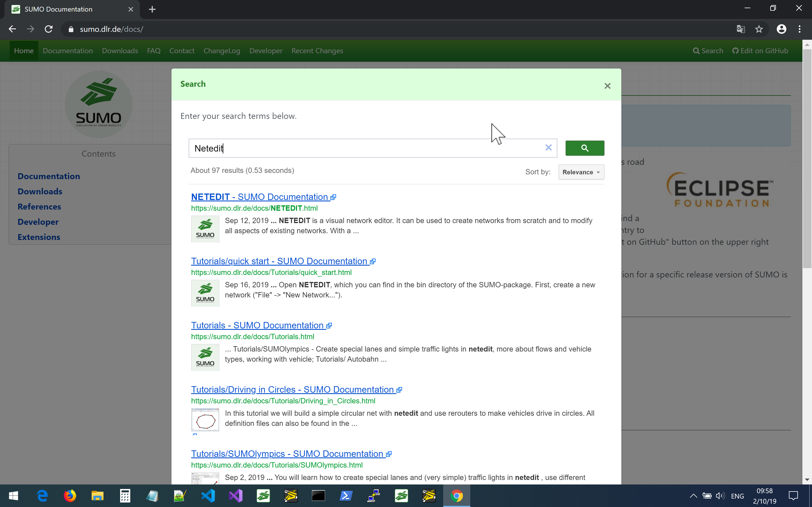This screenshot has height=507, width=812.
Task: Switch to the Documentation menu item
Action: point(68,51)
